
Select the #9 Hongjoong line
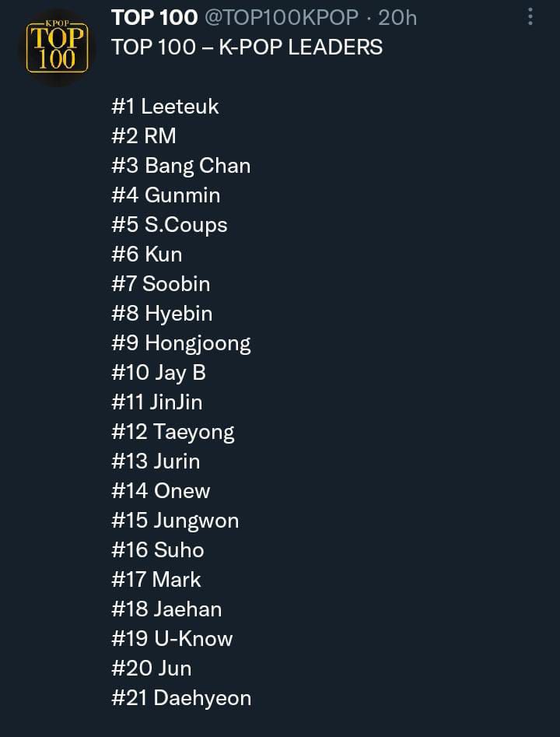click(181, 343)
